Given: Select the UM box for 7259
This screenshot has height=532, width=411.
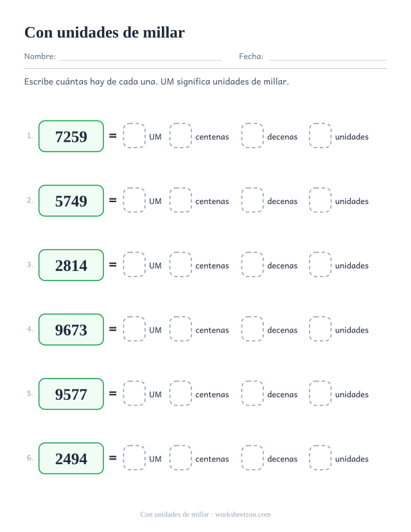Looking at the screenshot, I should tap(134, 135).
